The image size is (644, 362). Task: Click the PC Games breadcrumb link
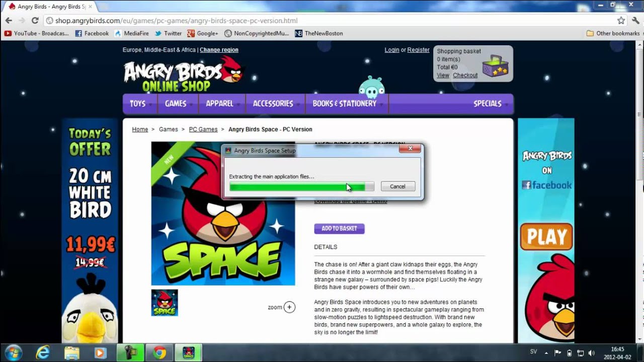click(203, 129)
